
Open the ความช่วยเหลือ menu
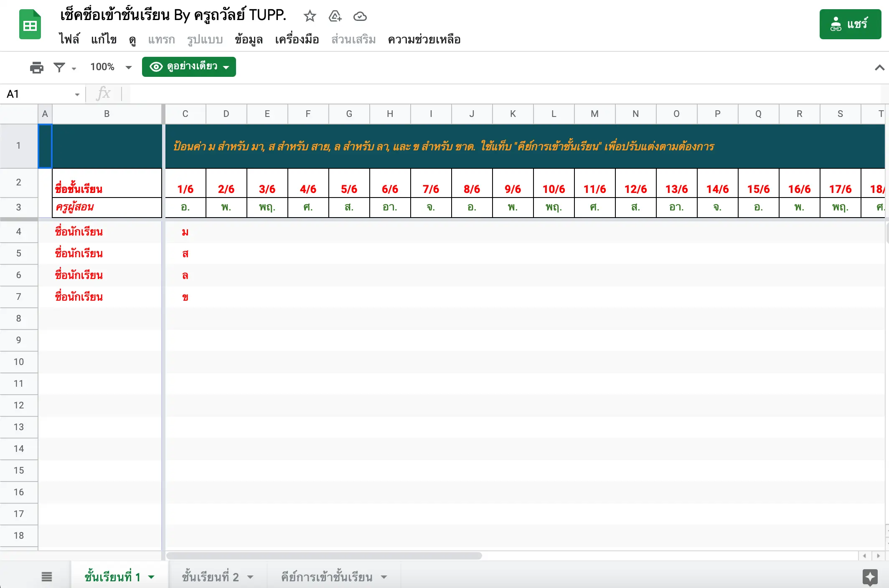tap(424, 39)
